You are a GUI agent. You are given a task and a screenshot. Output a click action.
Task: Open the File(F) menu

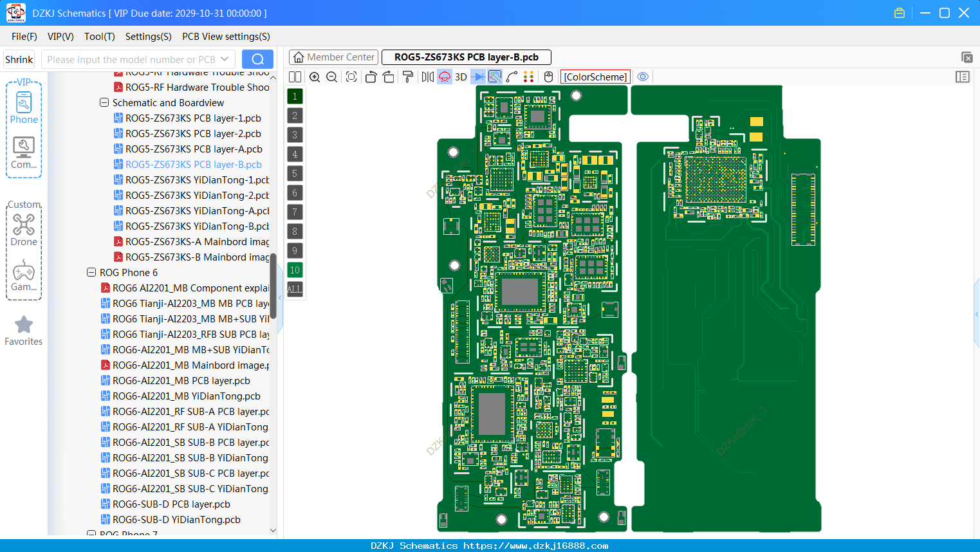(24, 37)
